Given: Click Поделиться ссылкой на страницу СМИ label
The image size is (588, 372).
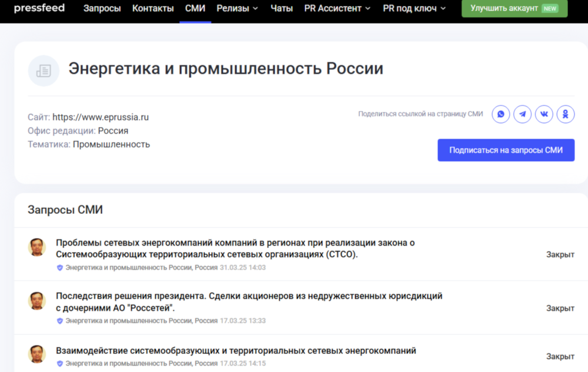Looking at the screenshot, I should click(420, 114).
